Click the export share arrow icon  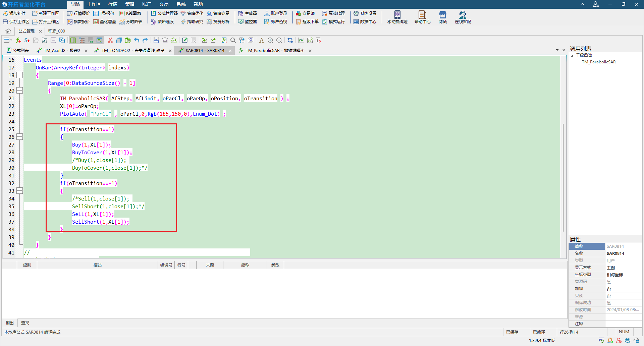click(x=213, y=41)
